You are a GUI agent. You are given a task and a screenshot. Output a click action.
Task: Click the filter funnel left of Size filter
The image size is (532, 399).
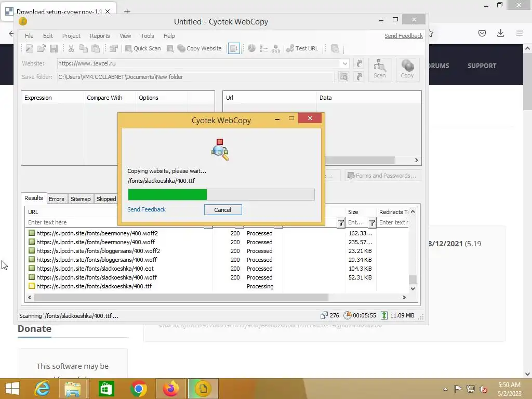pyautogui.click(x=341, y=223)
